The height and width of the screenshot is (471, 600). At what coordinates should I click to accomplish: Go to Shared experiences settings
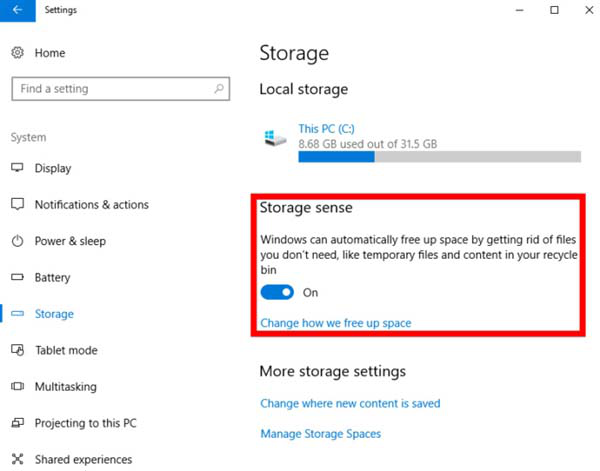[83, 459]
